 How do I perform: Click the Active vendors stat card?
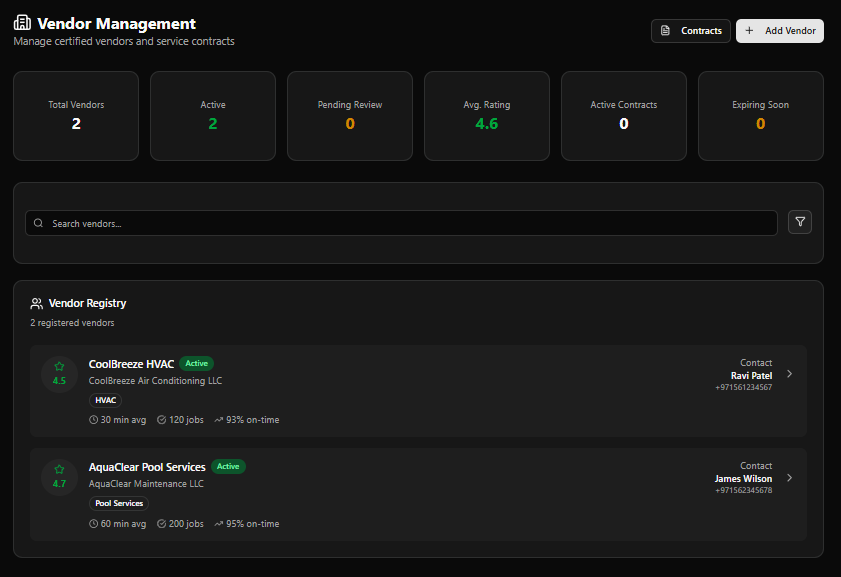point(213,116)
